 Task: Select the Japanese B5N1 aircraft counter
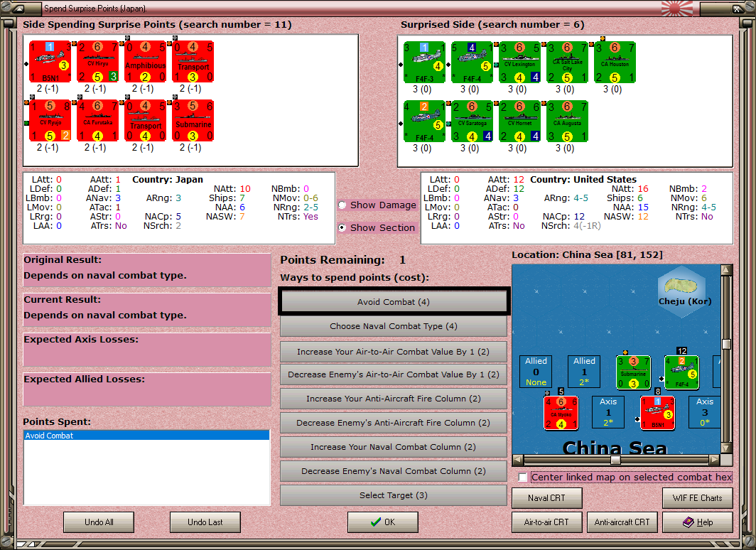(50, 61)
